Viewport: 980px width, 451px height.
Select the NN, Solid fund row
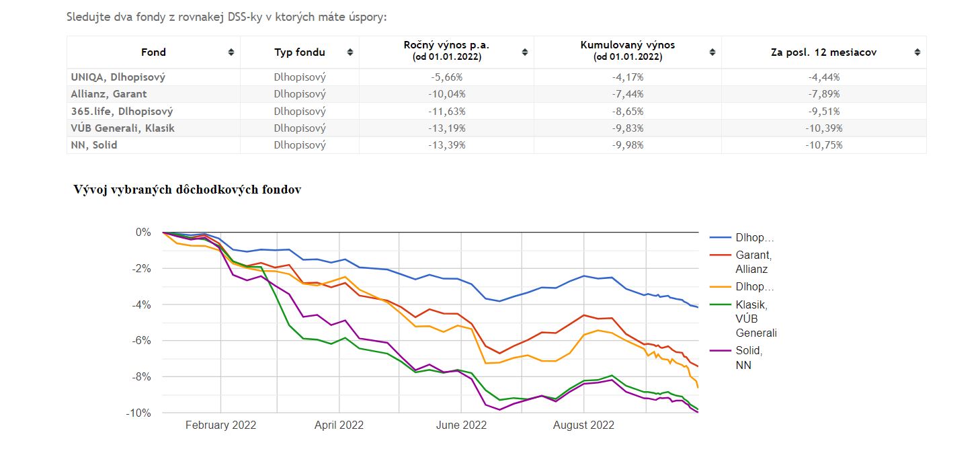[496, 145]
